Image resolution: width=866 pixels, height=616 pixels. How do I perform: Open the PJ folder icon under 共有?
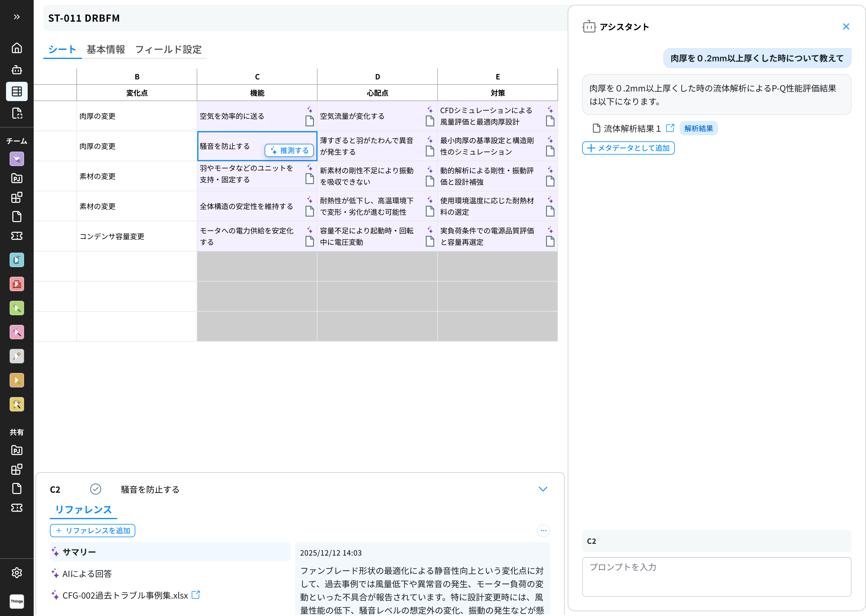coord(17,450)
